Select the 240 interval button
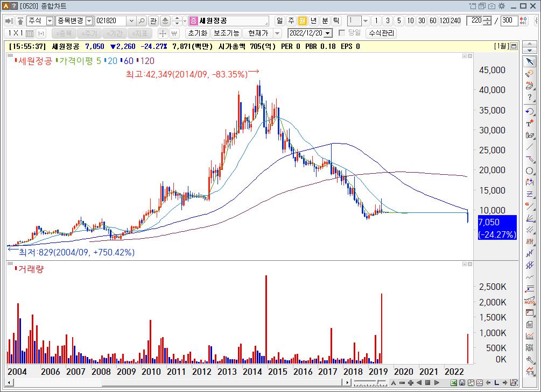This screenshot has width=541, height=392. pyautogui.click(x=455, y=21)
